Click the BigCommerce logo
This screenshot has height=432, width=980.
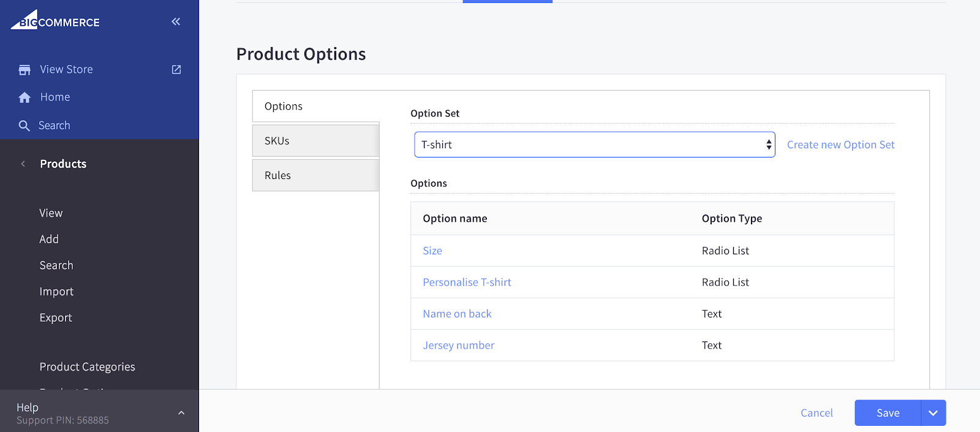55,21
